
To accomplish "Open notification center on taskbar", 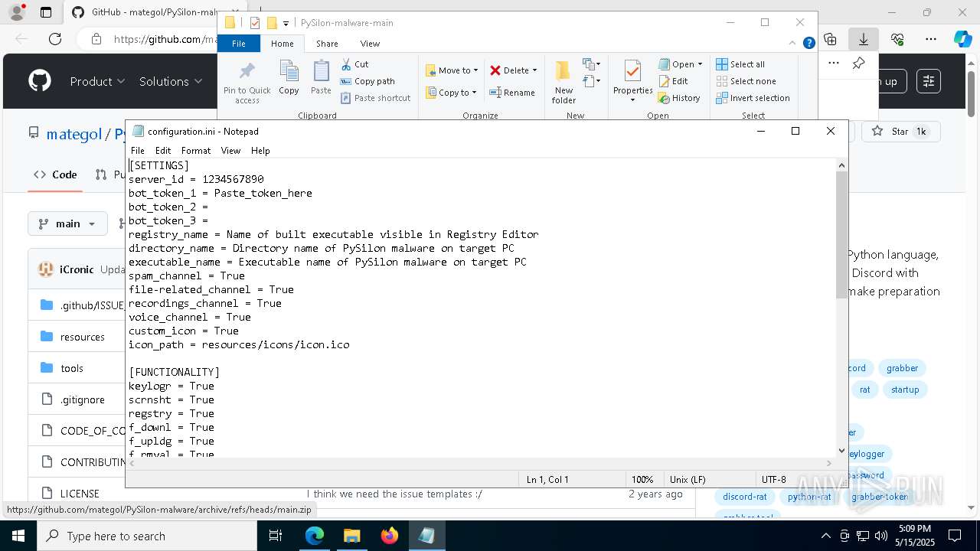I will click(955, 536).
